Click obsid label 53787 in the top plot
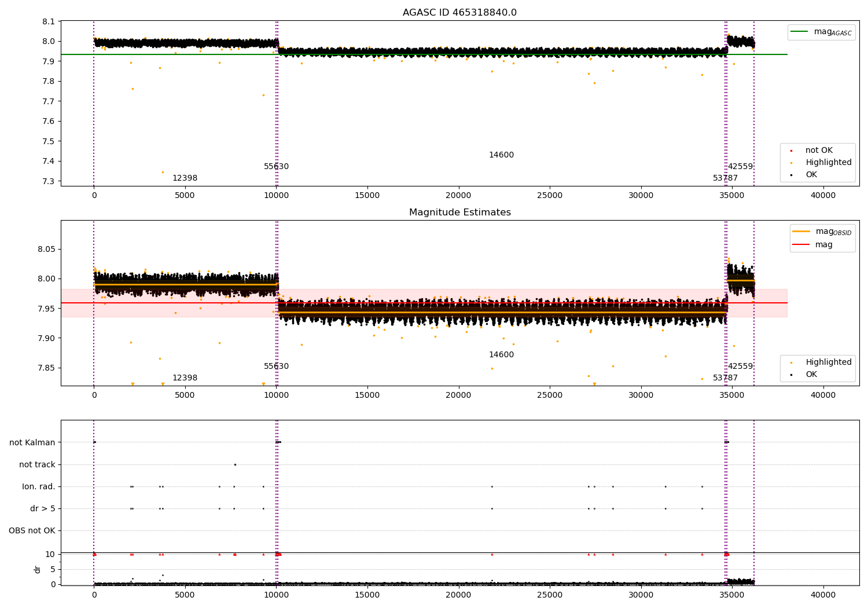Screen dimensions: 868x608 pos(725,178)
